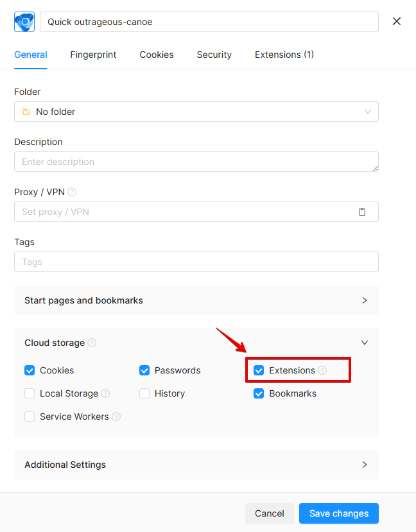Click the Description text area

click(196, 162)
